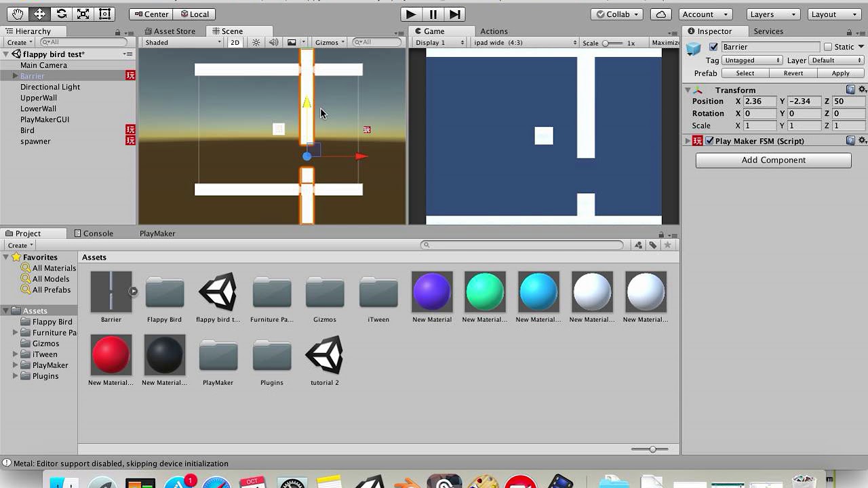This screenshot has height=488, width=868.
Task: Switch to the Asset Store tab
Action: [x=170, y=31]
